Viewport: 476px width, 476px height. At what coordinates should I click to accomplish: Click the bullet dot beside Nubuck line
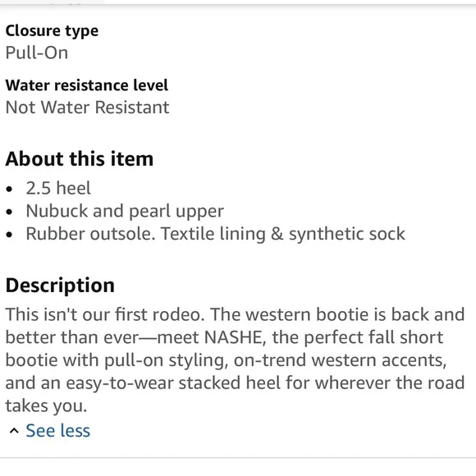tap(9, 212)
